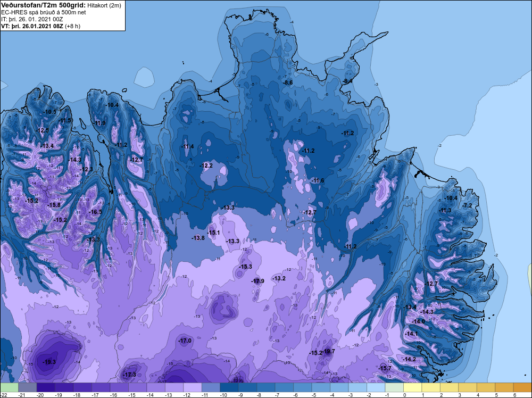Click the -19.3 temperature value
The height and width of the screenshot is (398, 532).
(x=49, y=362)
